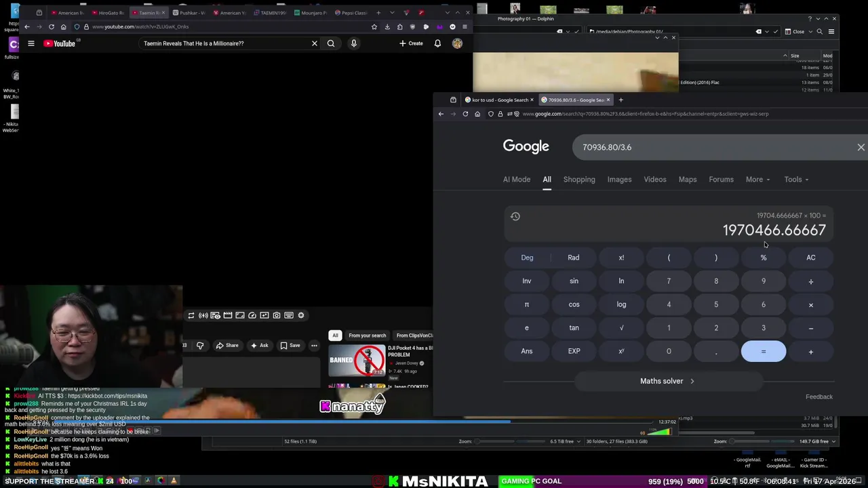Viewport: 868px width, 488px height.
Task: Open Dolphin search magnifier icon
Action: click(819, 31)
